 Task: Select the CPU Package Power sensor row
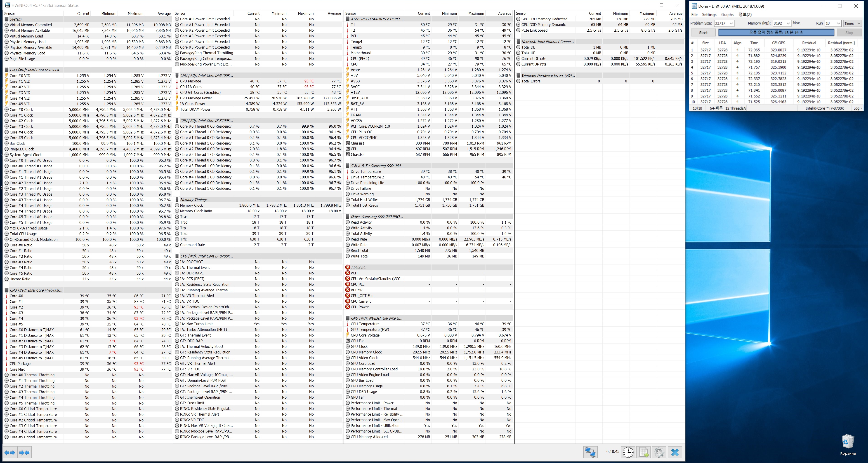pyautogui.click(x=196, y=98)
